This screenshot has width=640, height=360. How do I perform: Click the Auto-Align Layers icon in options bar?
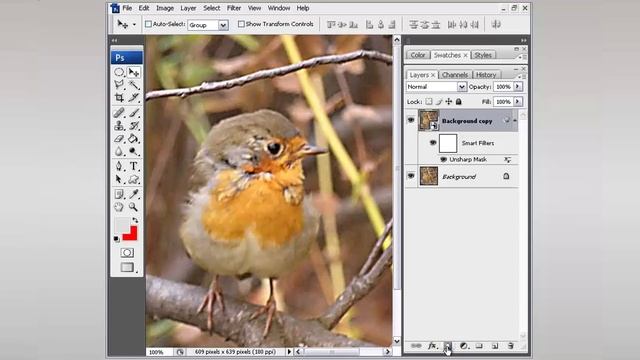[x=496, y=24]
